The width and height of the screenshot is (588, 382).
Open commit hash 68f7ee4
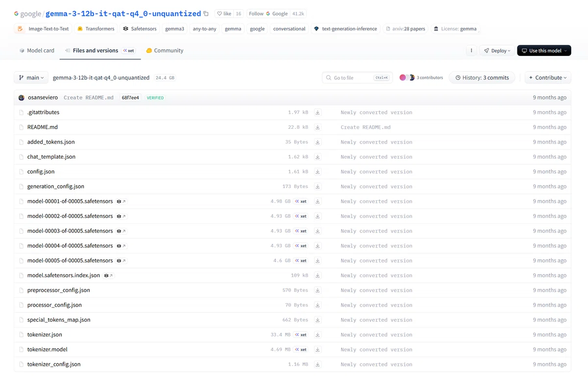pyautogui.click(x=130, y=97)
